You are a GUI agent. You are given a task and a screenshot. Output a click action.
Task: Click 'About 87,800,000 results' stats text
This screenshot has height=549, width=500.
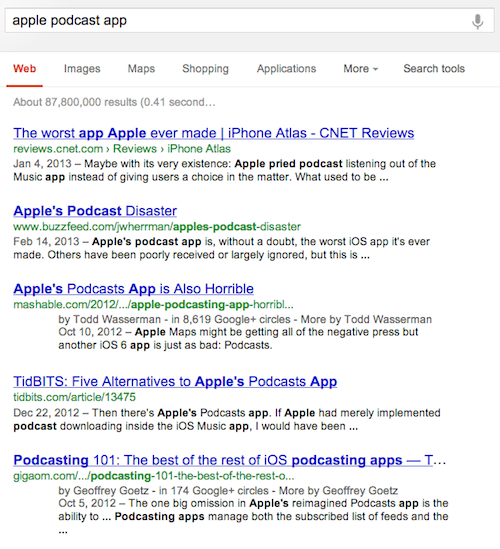click(114, 102)
